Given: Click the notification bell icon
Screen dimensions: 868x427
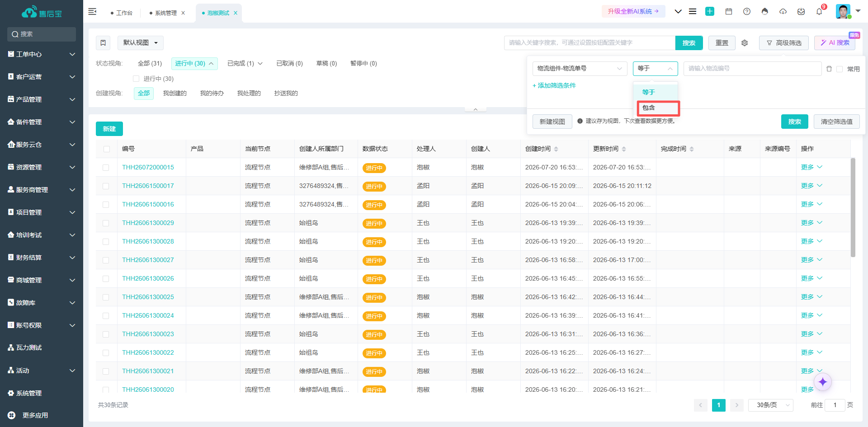Looking at the screenshot, I should [819, 11].
